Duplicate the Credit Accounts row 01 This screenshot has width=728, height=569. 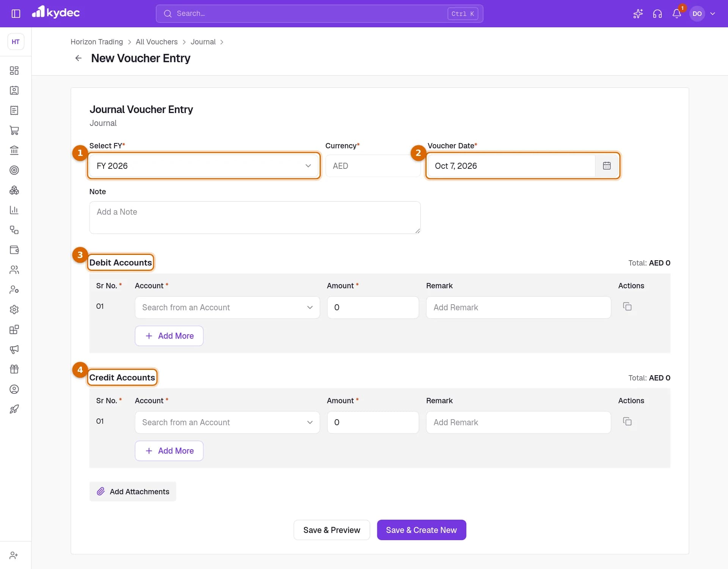627,421
